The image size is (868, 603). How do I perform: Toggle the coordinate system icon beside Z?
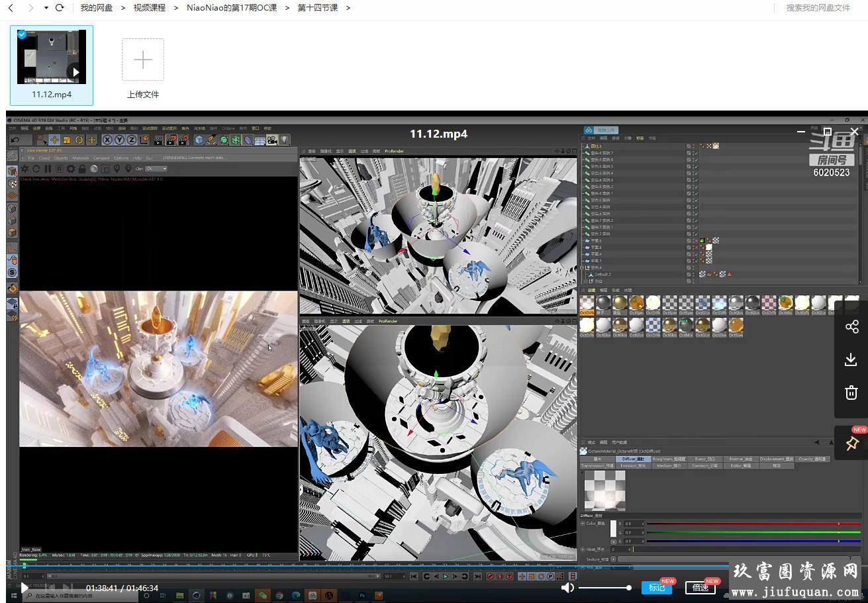(x=144, y=140)
